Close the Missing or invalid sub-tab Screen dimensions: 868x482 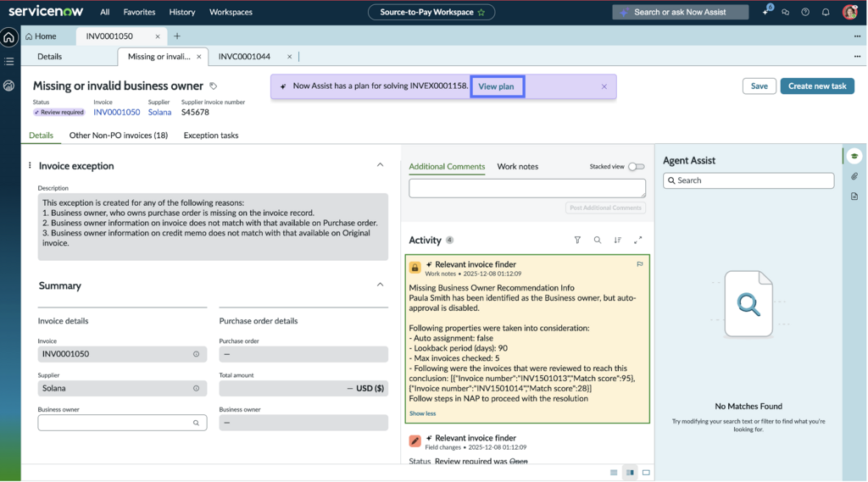(198, 57)
